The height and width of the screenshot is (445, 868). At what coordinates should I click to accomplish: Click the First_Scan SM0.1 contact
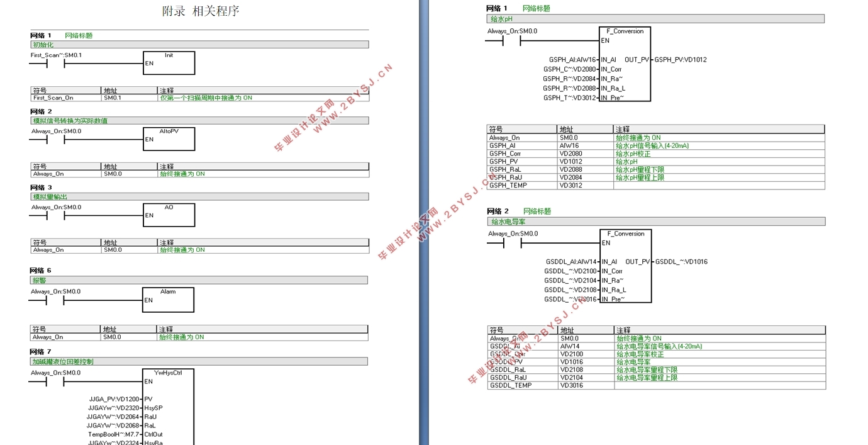pos(56,64)
